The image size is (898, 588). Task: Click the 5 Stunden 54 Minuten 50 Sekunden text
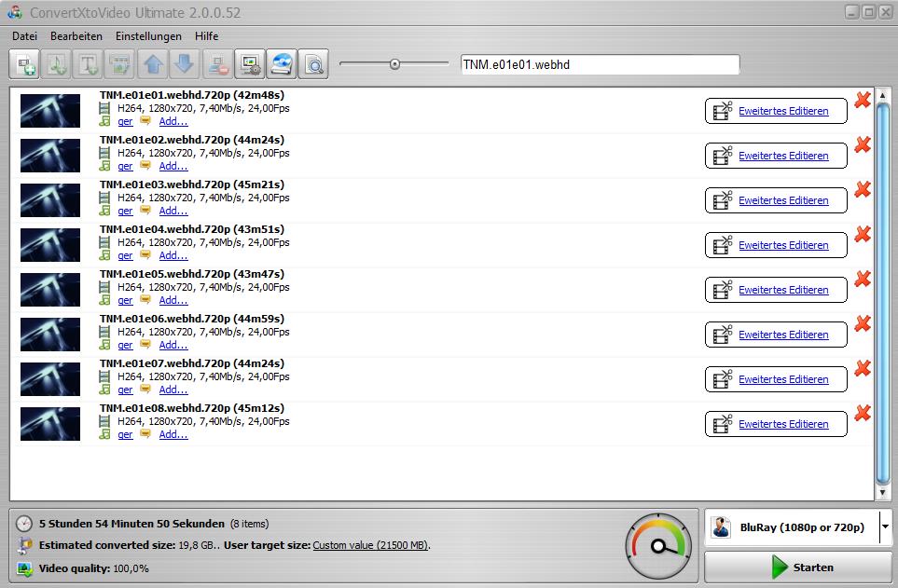[131, 524]
